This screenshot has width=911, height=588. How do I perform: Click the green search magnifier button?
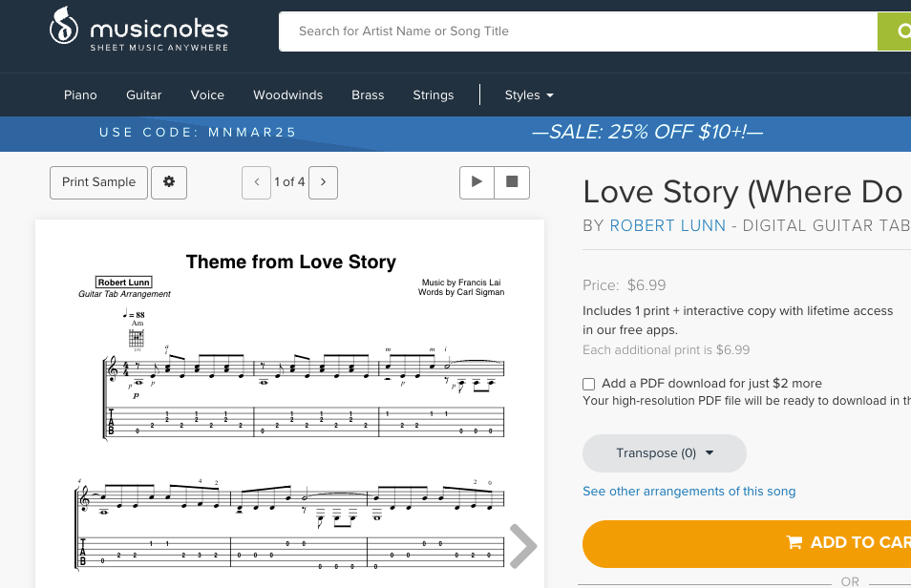pos(896,31)
